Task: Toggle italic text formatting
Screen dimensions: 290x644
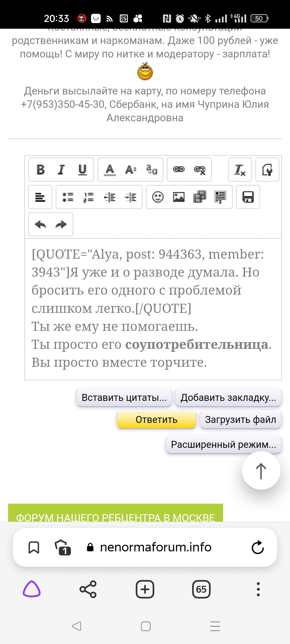Action: coord(61,170)
